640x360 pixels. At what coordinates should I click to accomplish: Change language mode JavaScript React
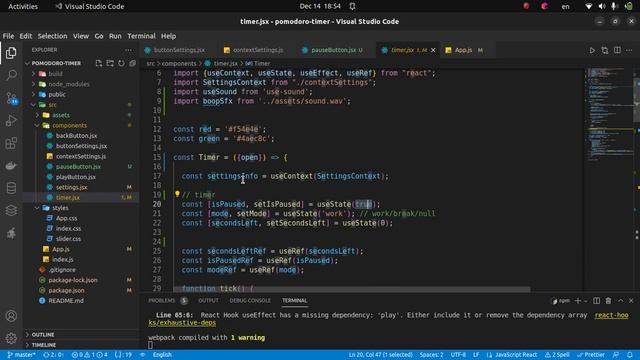[x=512, y=355]
